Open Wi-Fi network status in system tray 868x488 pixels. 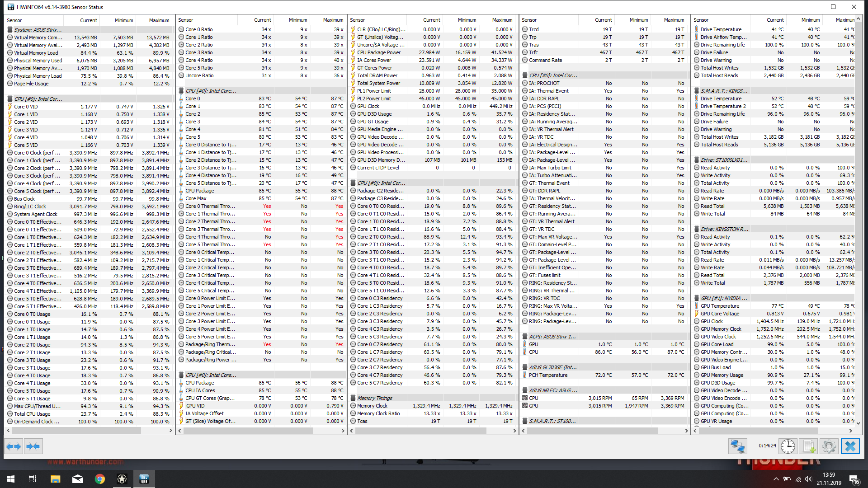(798, 479)
